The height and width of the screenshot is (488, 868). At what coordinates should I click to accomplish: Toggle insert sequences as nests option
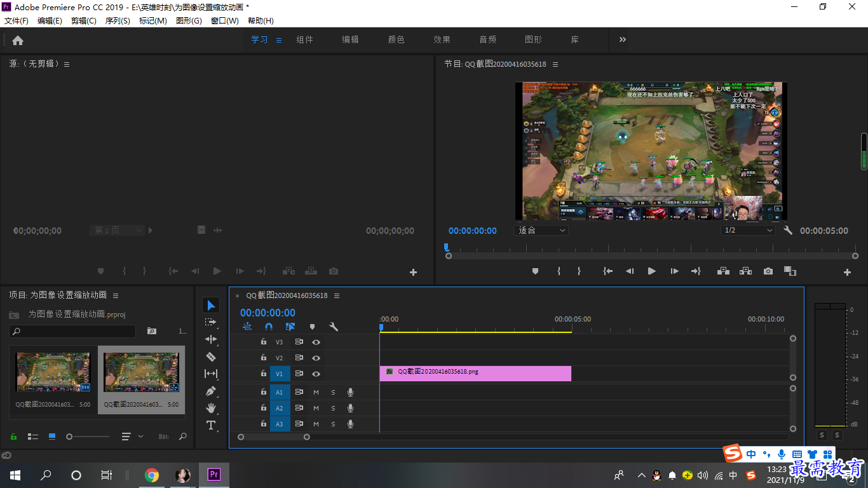247,327
